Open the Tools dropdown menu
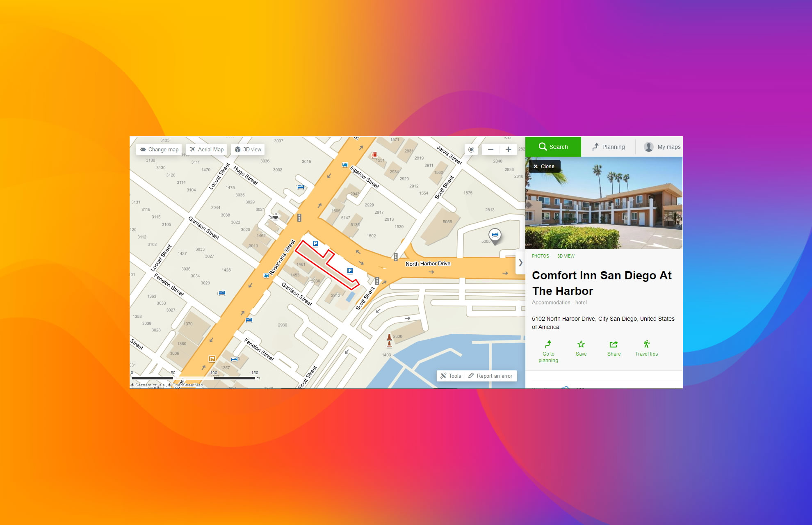The height and width of the screenshot is (525, 812). [451, 376]
